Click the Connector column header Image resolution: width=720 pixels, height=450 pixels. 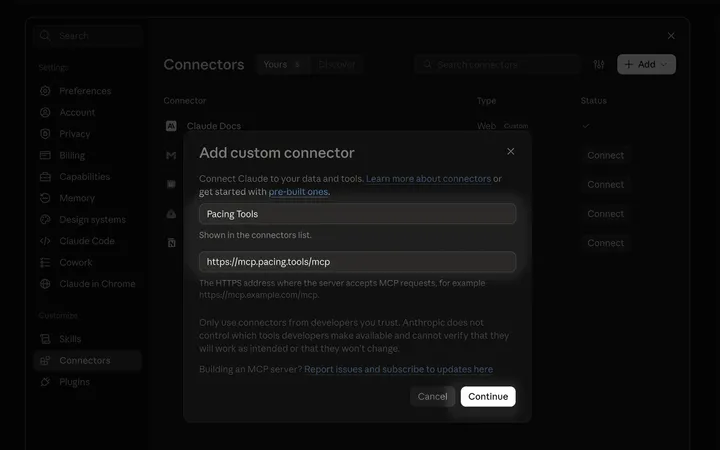[185, 101]
